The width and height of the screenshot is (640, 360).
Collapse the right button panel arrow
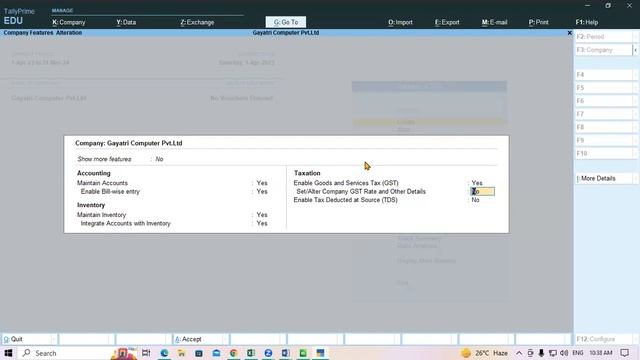[636, 50]
